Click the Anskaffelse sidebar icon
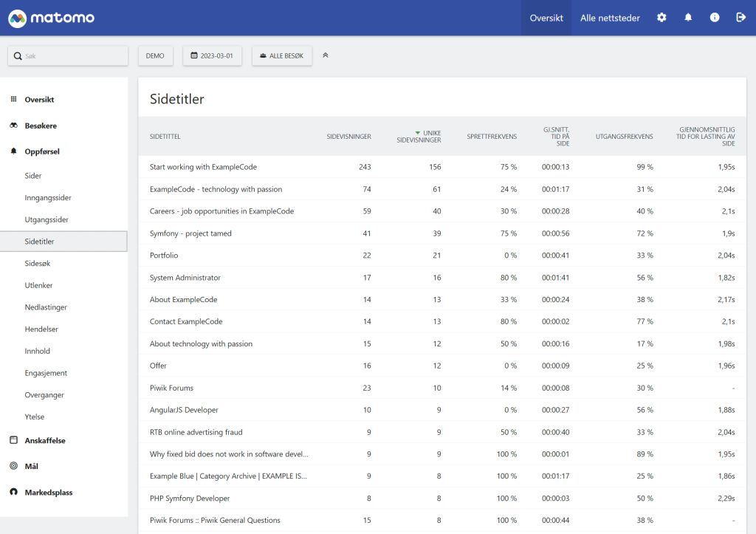756x534 pixels. [13, 440]
